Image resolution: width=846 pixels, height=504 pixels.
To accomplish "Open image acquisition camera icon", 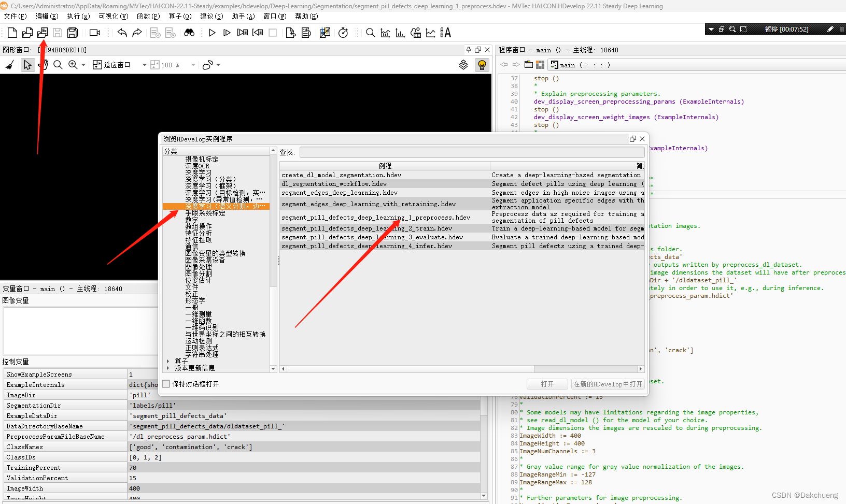I will (95, 33).
